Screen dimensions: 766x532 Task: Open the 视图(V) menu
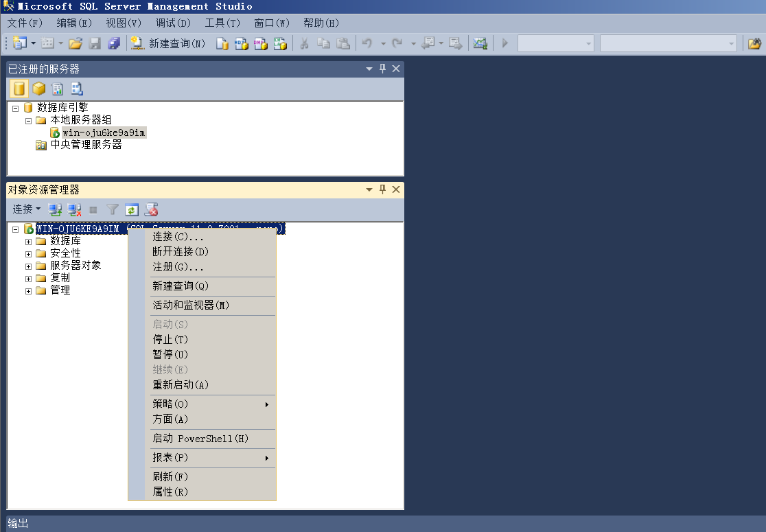pyautogui.click(x=123, y=23)
